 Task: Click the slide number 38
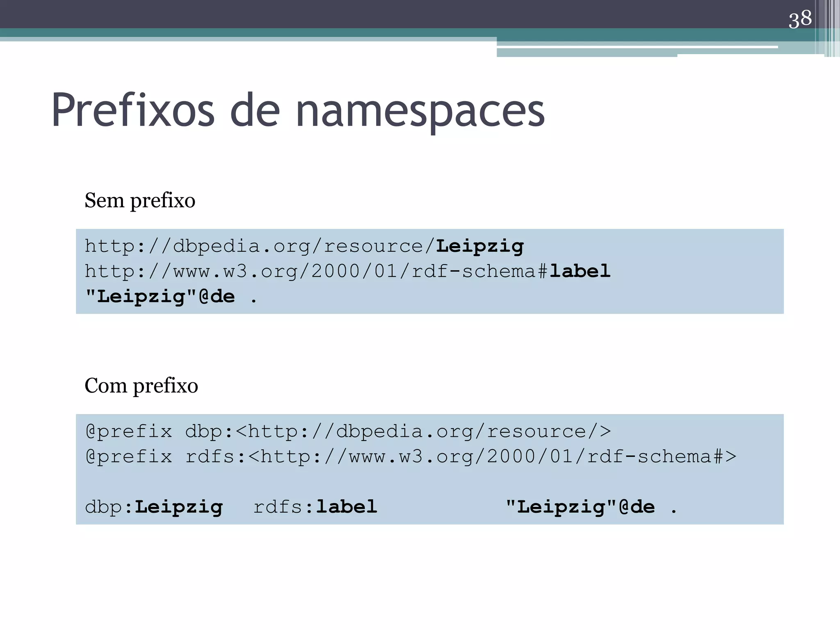[800, 19]
